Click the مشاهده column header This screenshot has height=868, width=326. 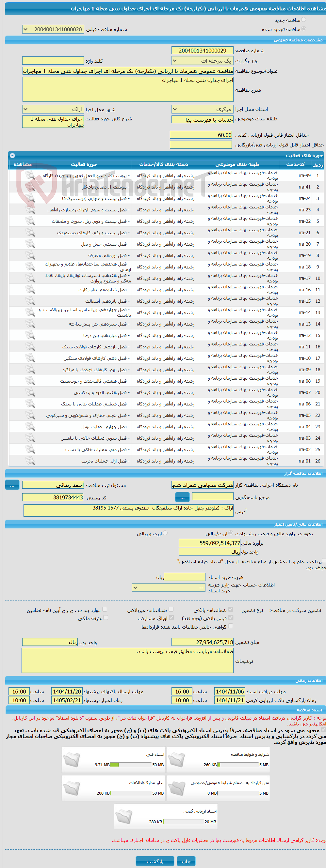(23, 164)
